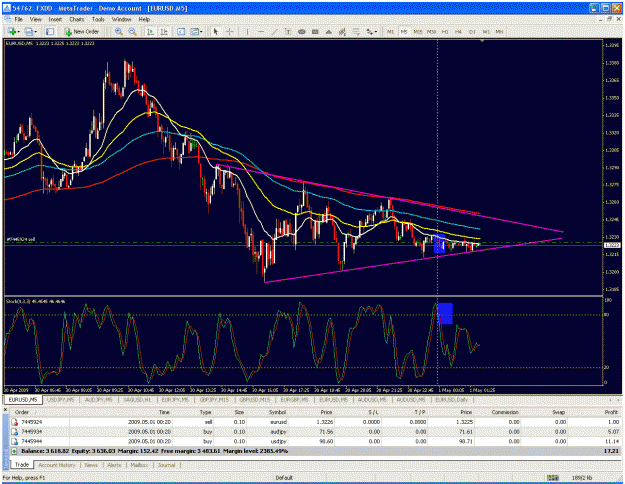Close the Terminal panel with its X
This screenshot has height=484, width=625.
tap(5, 409)
